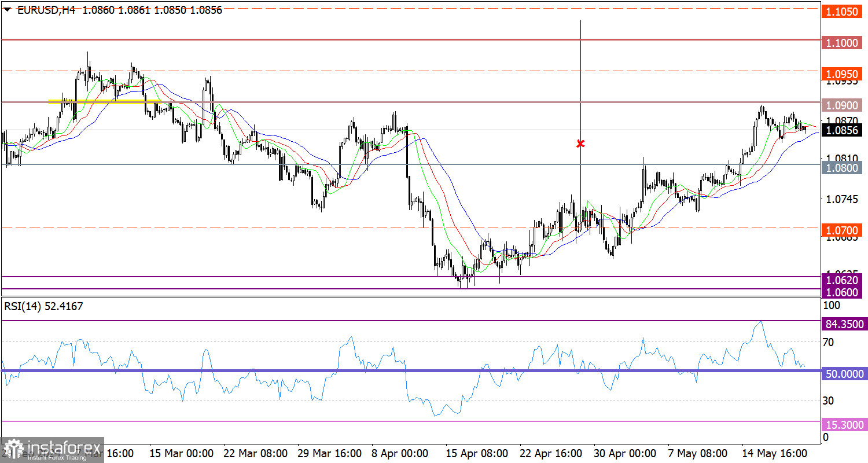Click the 22 Mar 08:00 time label
The width and height of the screenshot is (868, 463).
coord(256,453)
